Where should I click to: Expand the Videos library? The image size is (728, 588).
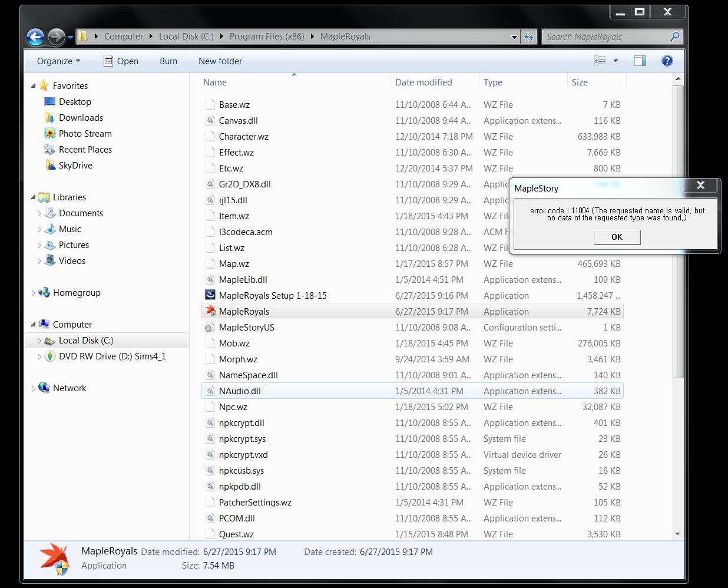click(x=39, y=261)
